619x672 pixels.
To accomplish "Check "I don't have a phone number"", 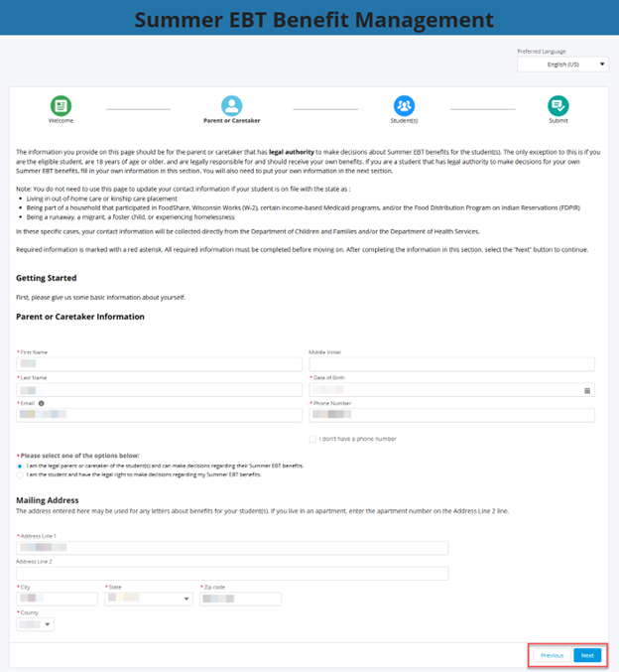I will pos(313,439).
